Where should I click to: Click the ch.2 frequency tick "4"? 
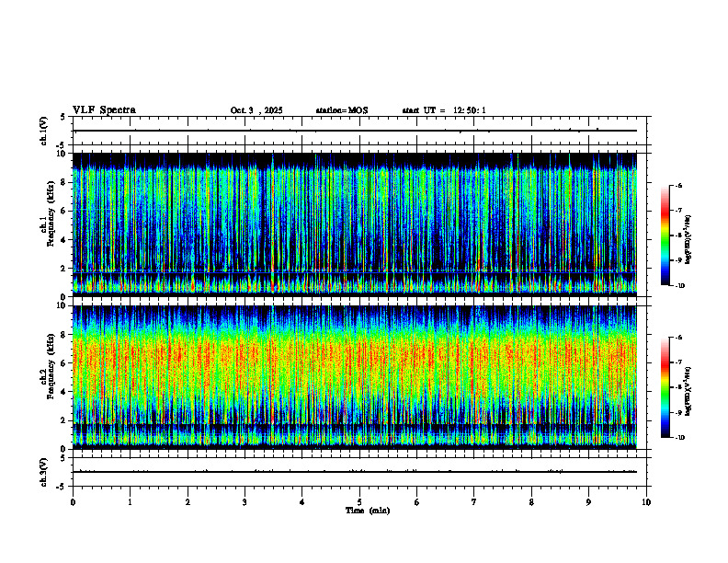tap(65, 392)
